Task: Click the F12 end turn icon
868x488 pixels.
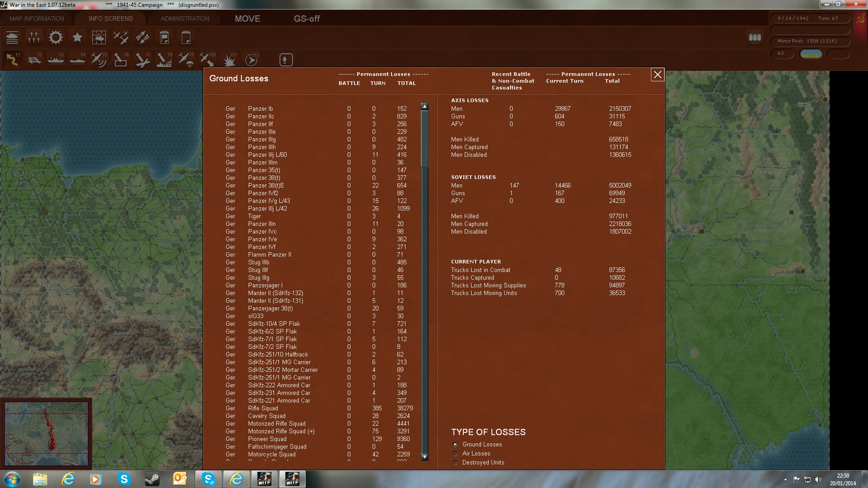Action: coord(251,60)
